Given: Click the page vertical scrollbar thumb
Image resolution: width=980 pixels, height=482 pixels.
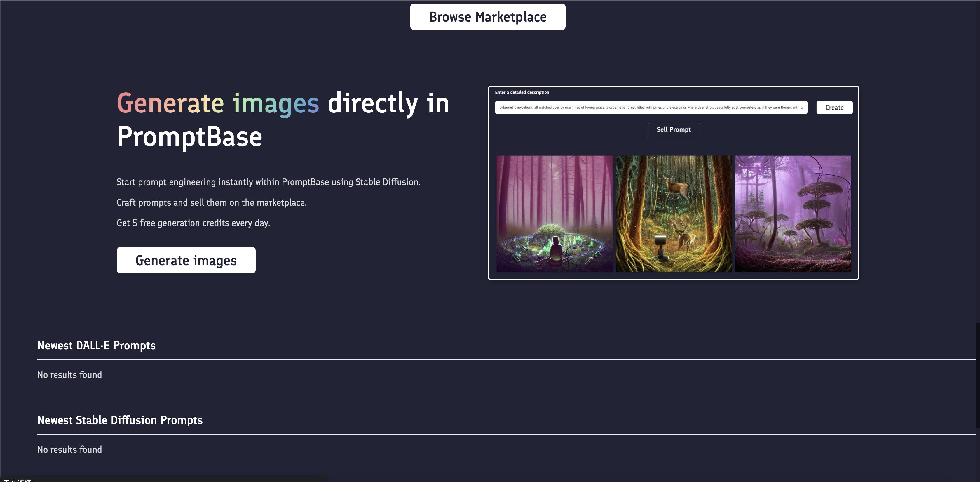Looking at the screenshot, I should [977, 375].
